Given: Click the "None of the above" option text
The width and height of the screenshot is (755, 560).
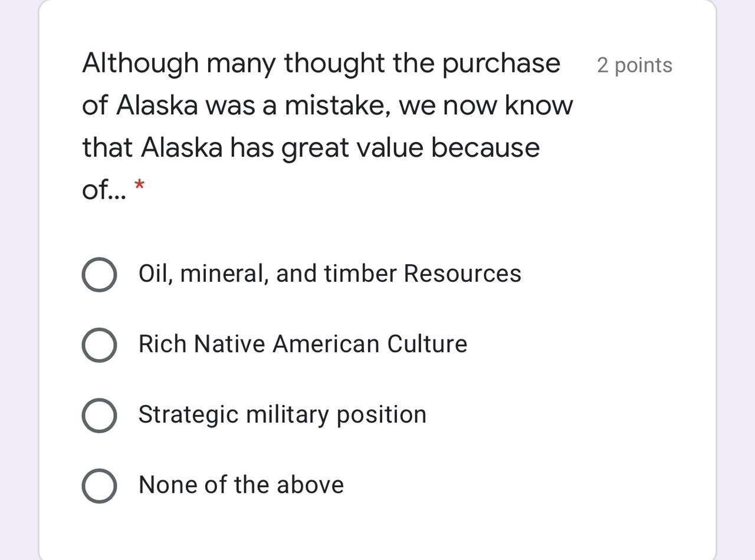Looking at the screenshot, I should pyautogui.click(x=241, y=485).
